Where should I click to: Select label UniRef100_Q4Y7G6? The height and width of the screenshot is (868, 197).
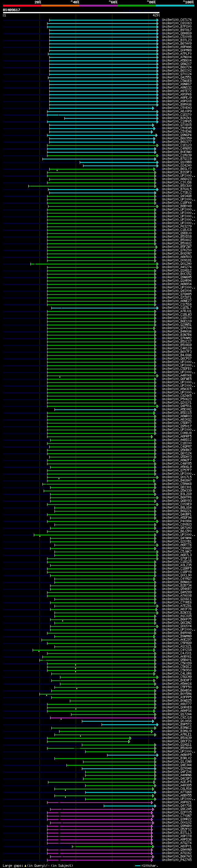(177, 806)
